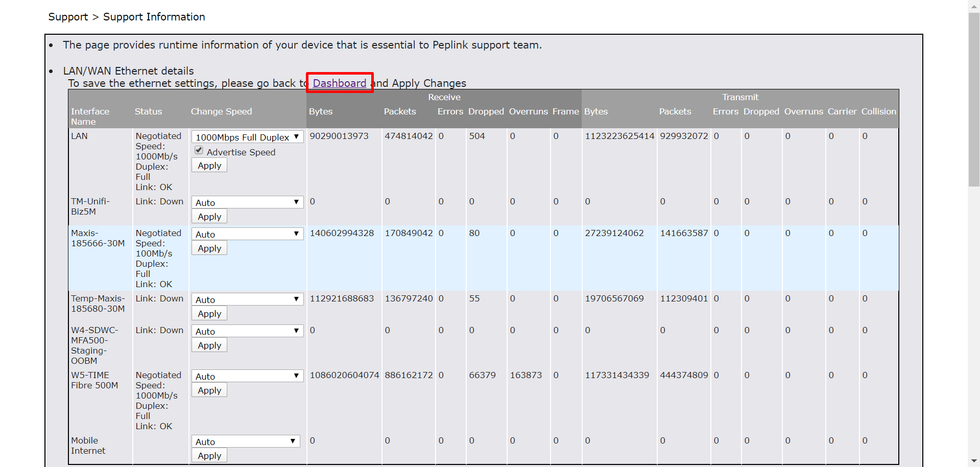Click Apply for Maxis-185666-30M

[209, 248]
